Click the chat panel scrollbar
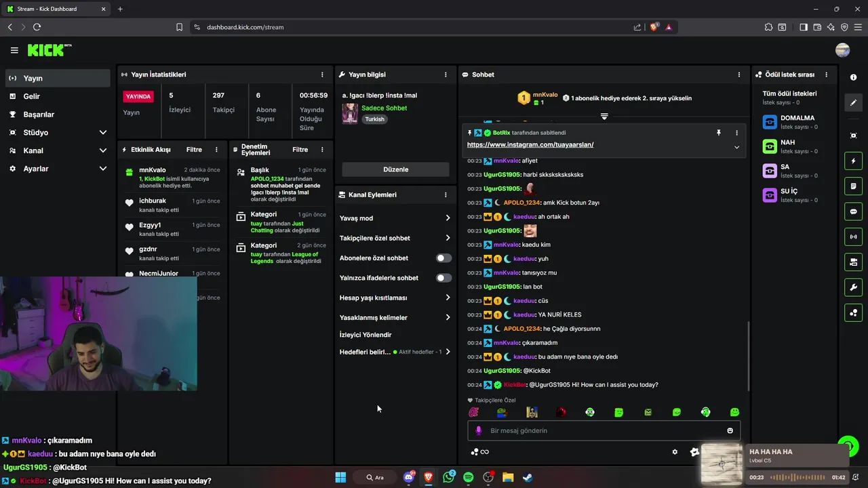Screen dimensions: 868x488 click(x=749, y=356)
